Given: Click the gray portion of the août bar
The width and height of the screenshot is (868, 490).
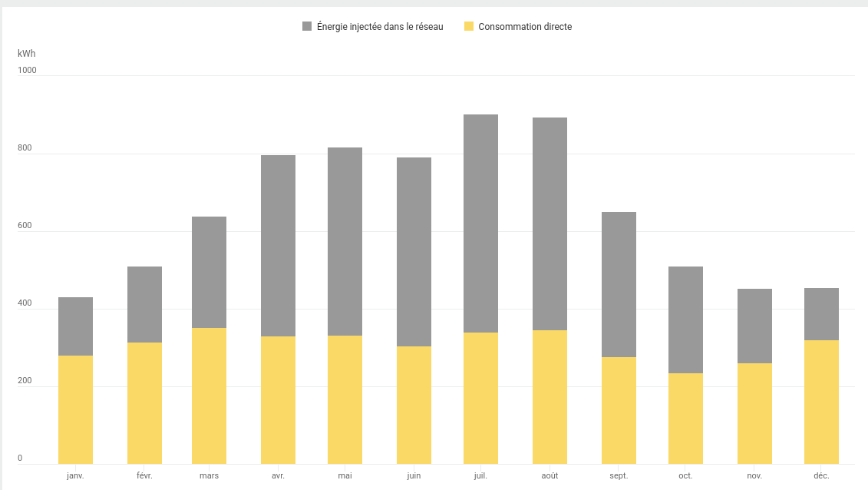Looking at the screenshot, I should click(x=550, y=223).
